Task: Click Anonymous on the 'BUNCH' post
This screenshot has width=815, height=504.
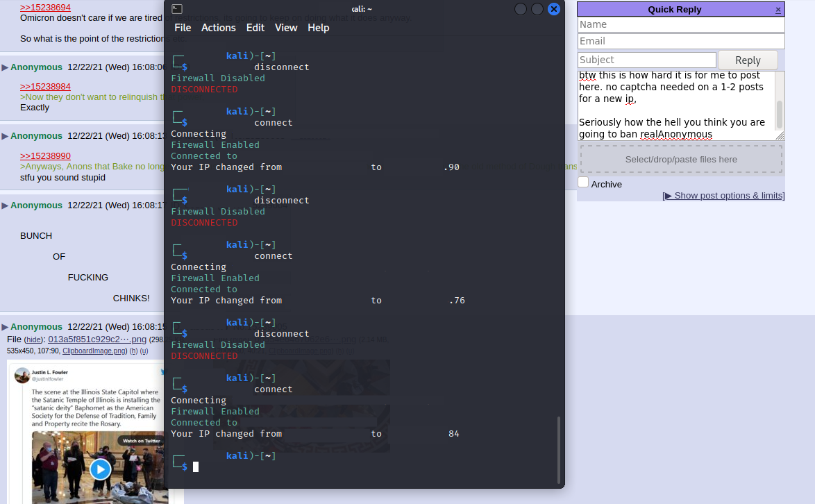Action: (x=36, y=205)
